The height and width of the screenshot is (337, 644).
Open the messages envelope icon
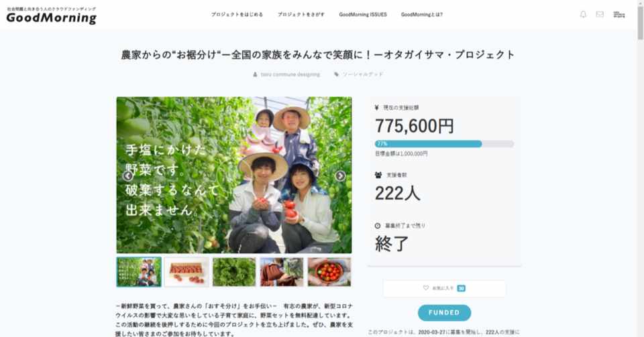coord(600,14)
